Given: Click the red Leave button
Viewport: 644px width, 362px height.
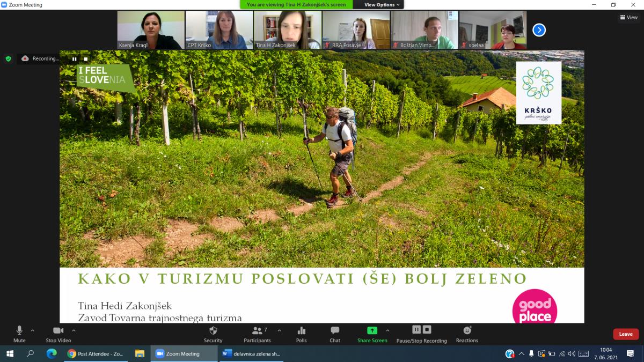Looking at the screenshot, I should click(x=626, y=334).
